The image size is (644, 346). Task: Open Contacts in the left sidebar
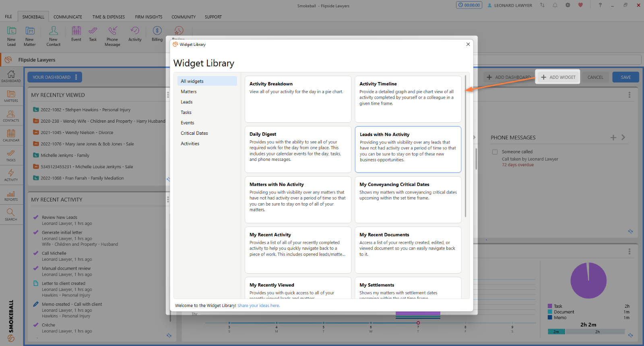[11, 116]
